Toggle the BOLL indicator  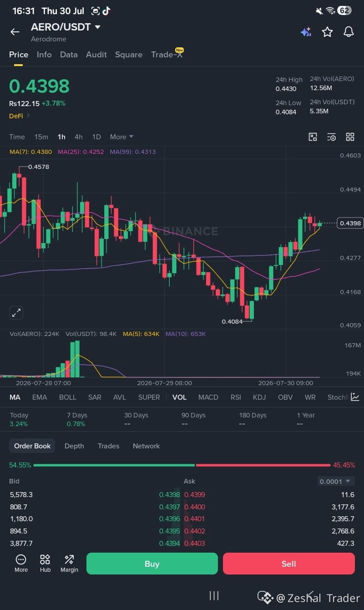click(68, 397)
